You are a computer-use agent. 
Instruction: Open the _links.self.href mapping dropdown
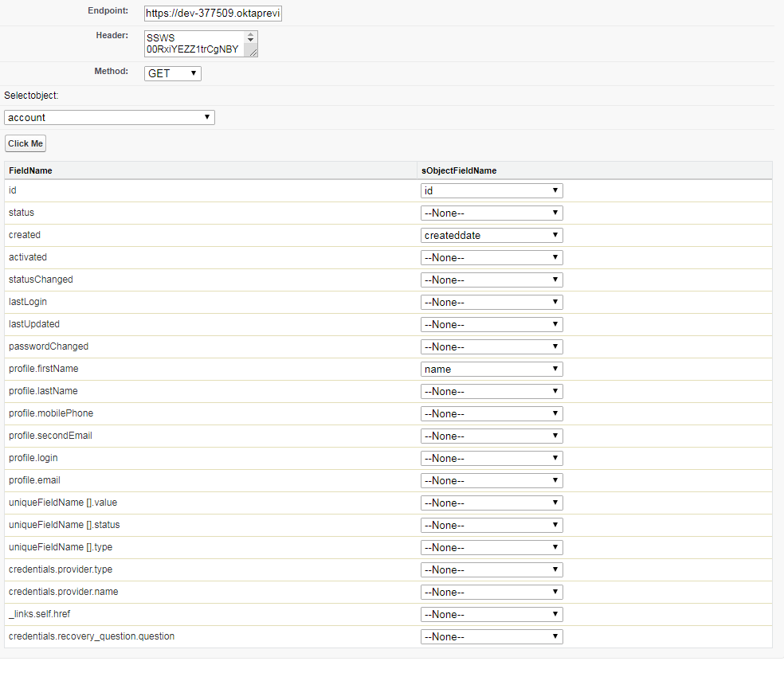pos(491,614)
